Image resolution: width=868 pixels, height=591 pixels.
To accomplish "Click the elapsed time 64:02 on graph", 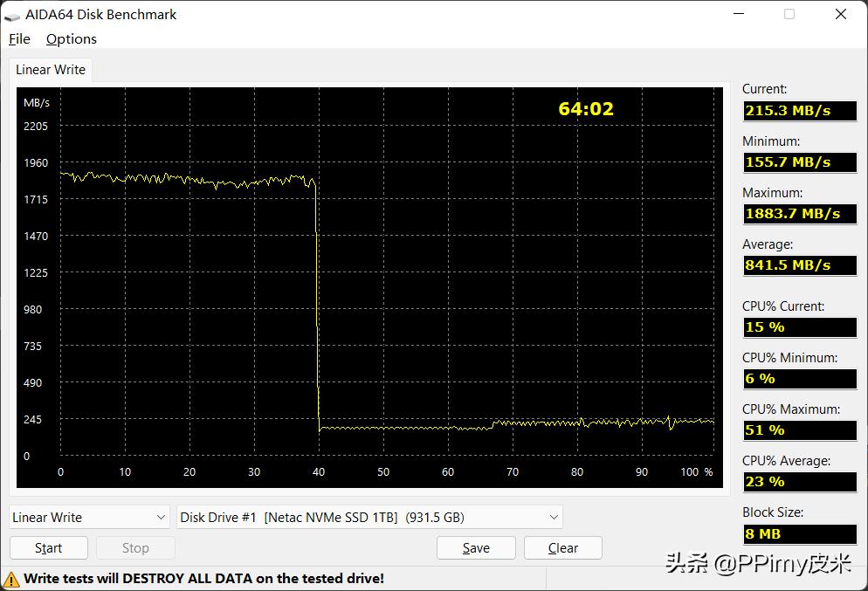I will pyautogui.click(x=586, y=108).
